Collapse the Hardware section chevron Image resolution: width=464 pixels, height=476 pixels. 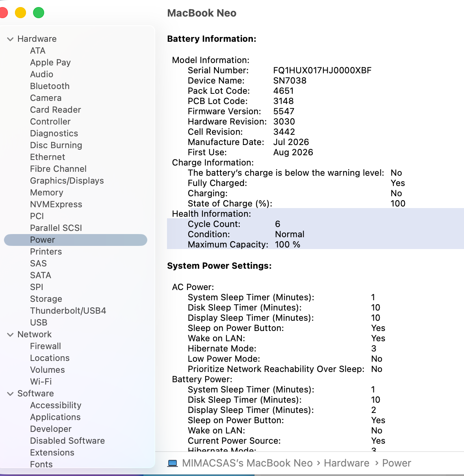10,39
